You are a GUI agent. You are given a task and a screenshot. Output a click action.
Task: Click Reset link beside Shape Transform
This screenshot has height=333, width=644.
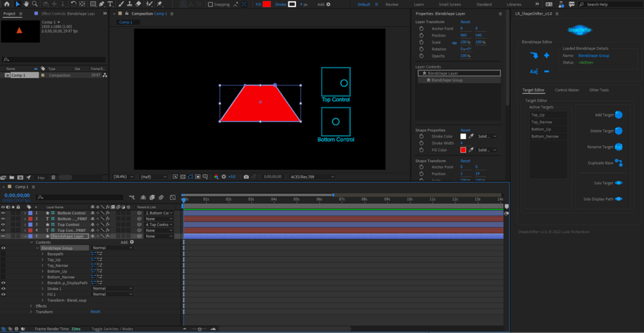click(465, 161)
